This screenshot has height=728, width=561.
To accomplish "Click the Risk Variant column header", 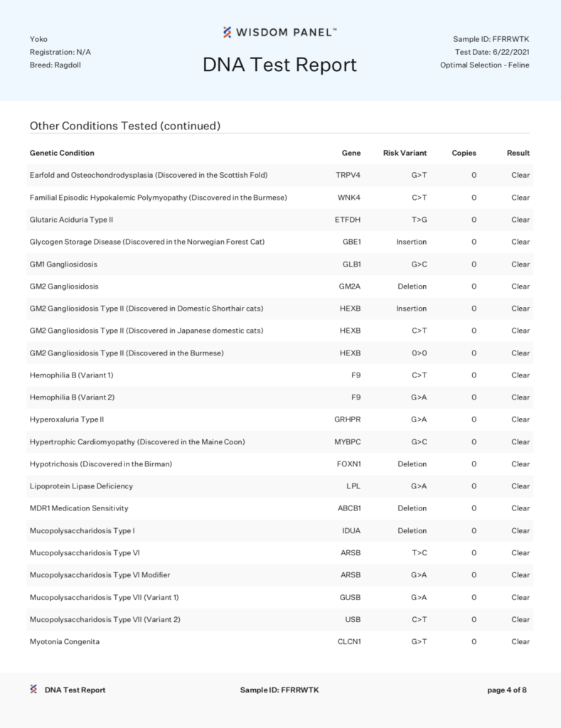I will (405, 153).
